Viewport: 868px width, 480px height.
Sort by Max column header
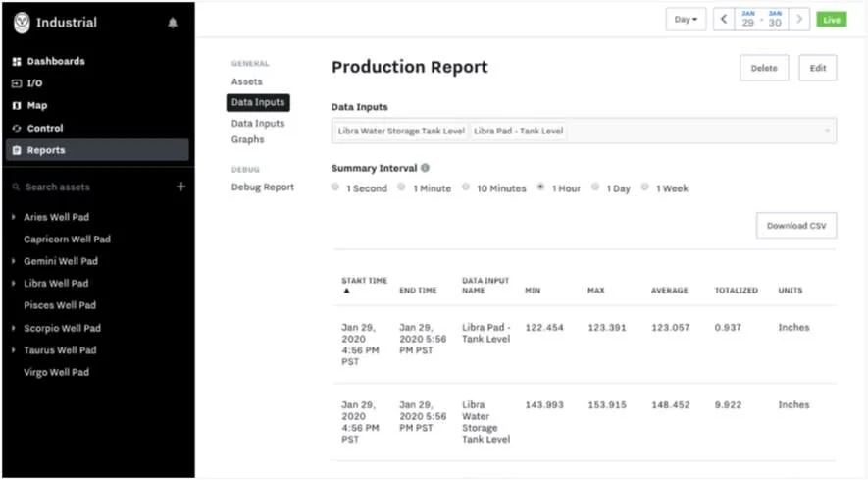(x=595, y=291)
